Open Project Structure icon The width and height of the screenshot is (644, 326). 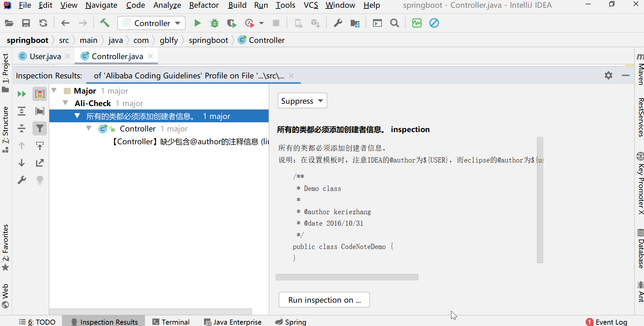pos(355,23)
